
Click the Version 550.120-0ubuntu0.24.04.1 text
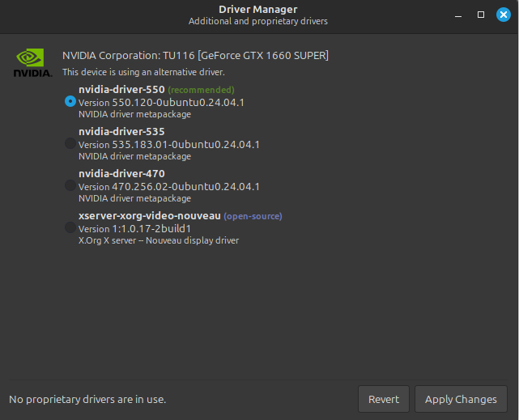pyautogui.click(x=161, y=103)
